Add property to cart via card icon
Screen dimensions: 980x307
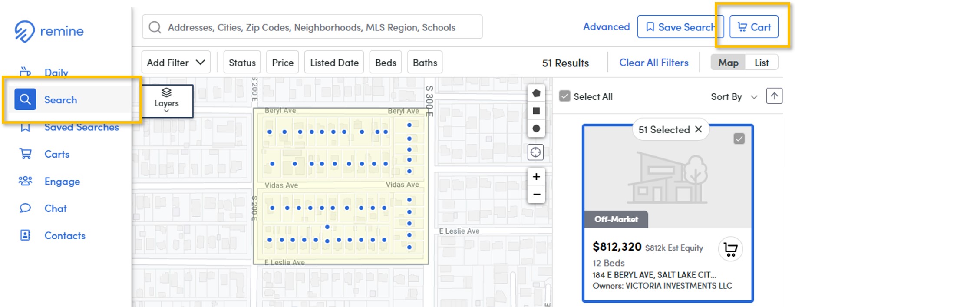click(x=730, y=249)
